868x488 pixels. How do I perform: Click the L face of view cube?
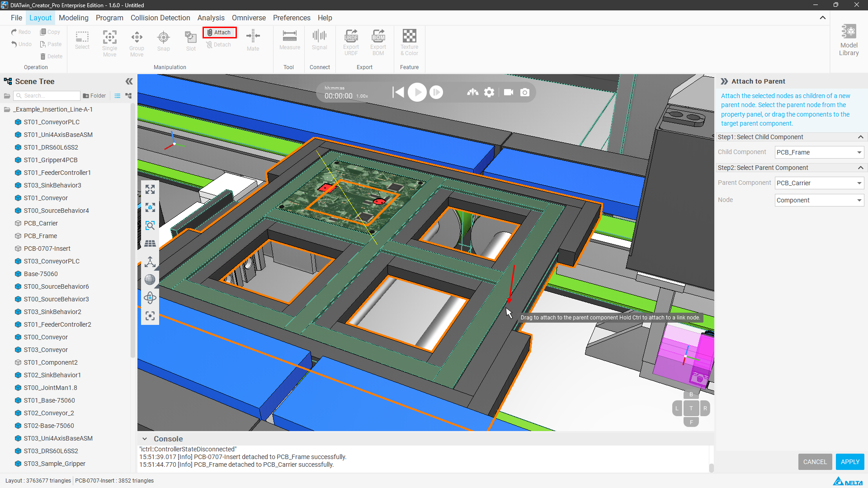[x=677, y=408]
